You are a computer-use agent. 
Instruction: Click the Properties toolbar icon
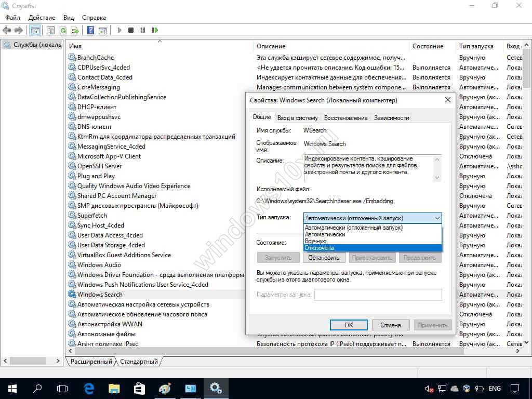[50, 30]
